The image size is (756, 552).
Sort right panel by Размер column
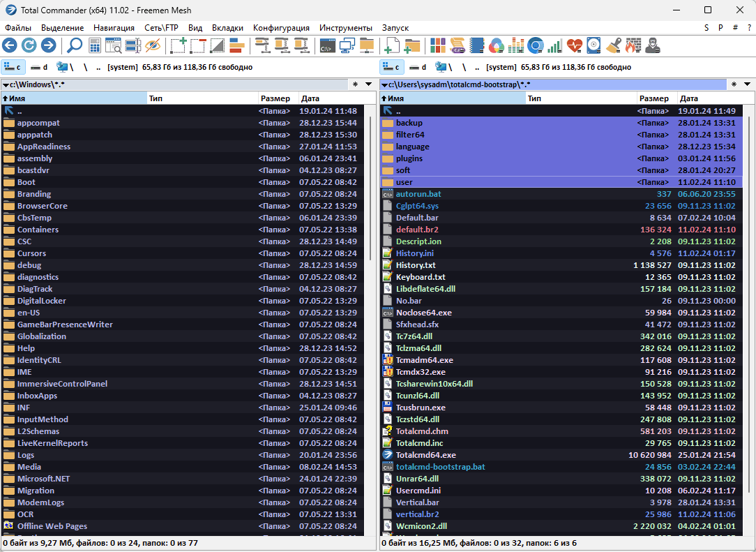653,98
